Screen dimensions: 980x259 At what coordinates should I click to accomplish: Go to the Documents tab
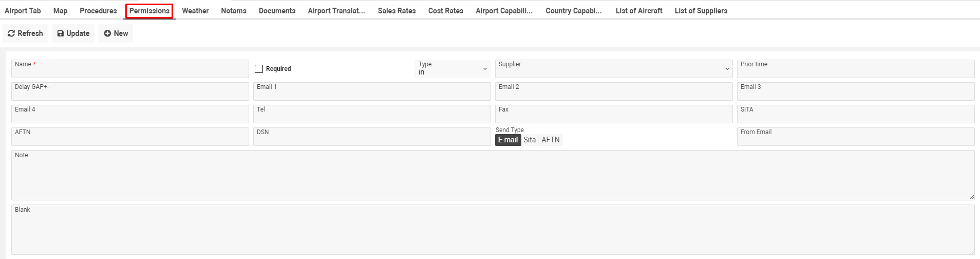[x=277, y=11]
